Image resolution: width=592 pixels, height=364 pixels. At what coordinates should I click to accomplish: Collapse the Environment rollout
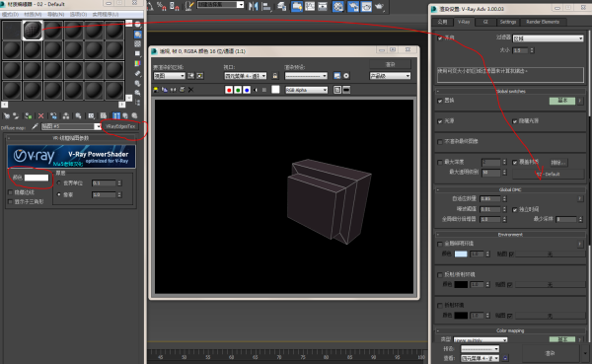click(x=511, y=235)
